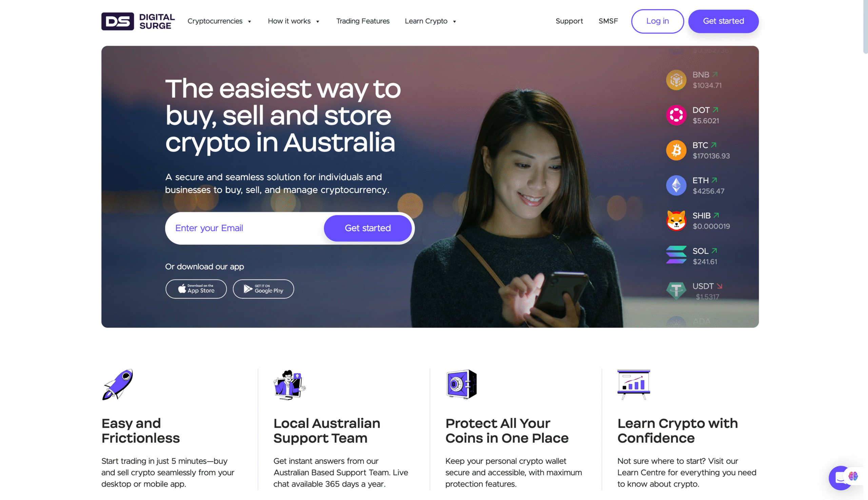This screenshot has height=500, width=868.
Task: Click the Log in button
Action: click(657, 21)
